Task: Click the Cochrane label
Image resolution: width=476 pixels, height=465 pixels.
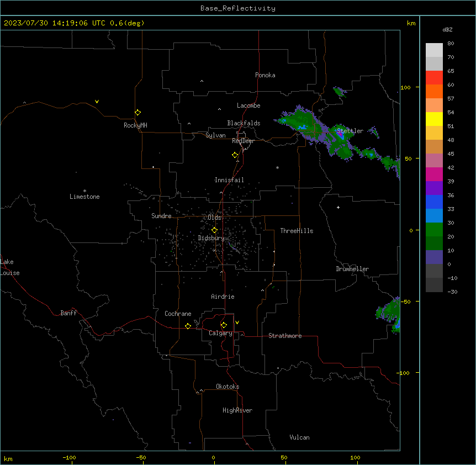Action: pyautogui.click(x=178, y=314)
